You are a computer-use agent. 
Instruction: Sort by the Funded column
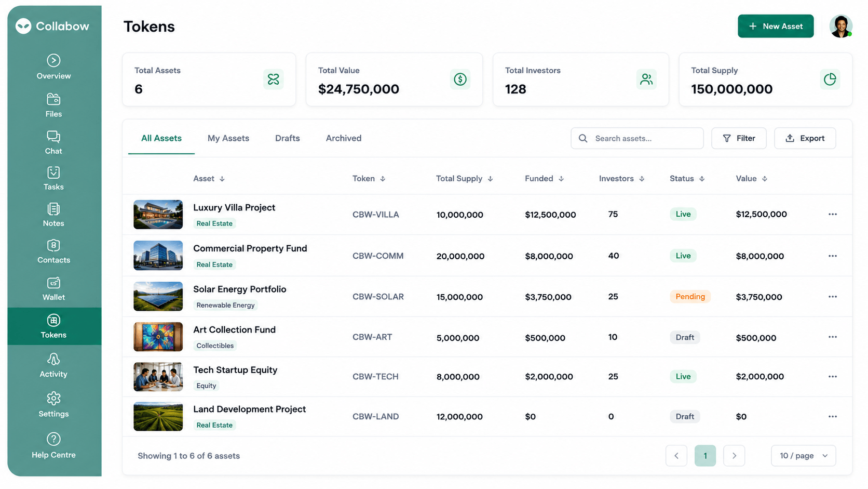coord(544,178)
